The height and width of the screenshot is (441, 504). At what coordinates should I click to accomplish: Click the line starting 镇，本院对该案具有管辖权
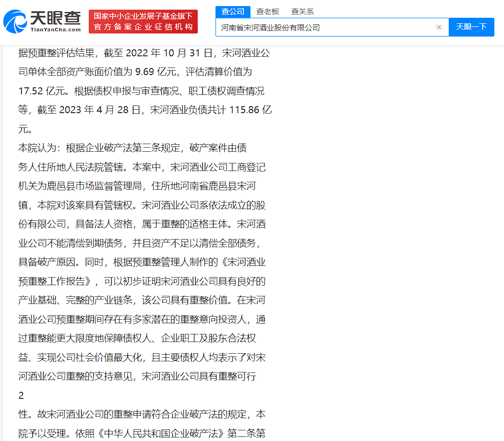click(142, 205)
